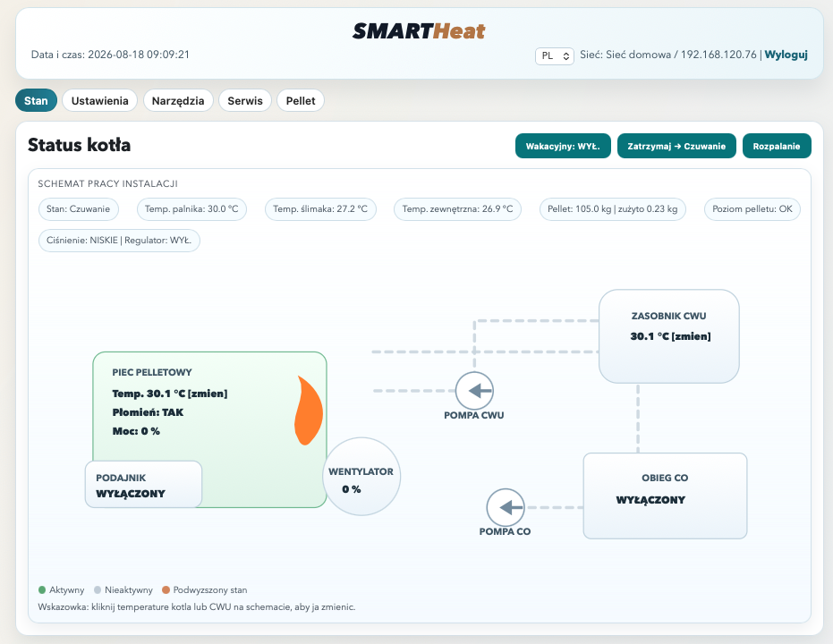This screenshot has width=833, height=644.
Task: Click the CWU pump arrow icon
Action: [x=474, y=391]
